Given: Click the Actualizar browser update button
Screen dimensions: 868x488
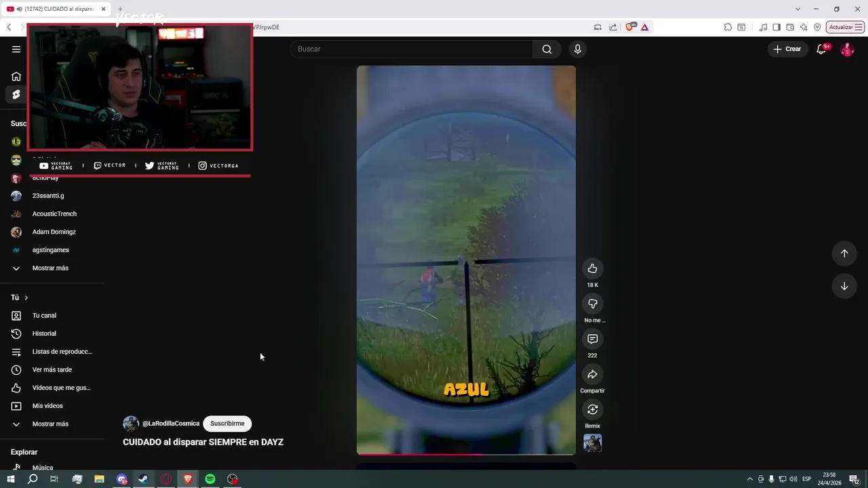Looking at the screenshot, I should pos(845,27).
